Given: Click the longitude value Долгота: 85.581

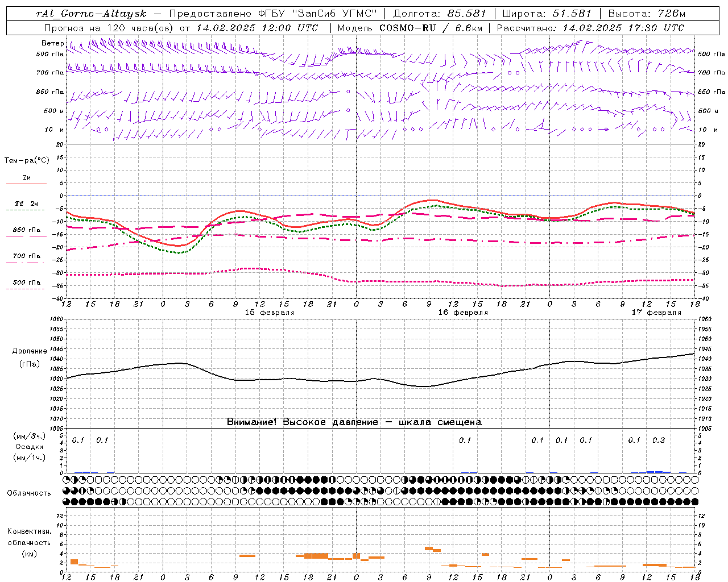Looking at the screenshot, I should tap(440, 14).
